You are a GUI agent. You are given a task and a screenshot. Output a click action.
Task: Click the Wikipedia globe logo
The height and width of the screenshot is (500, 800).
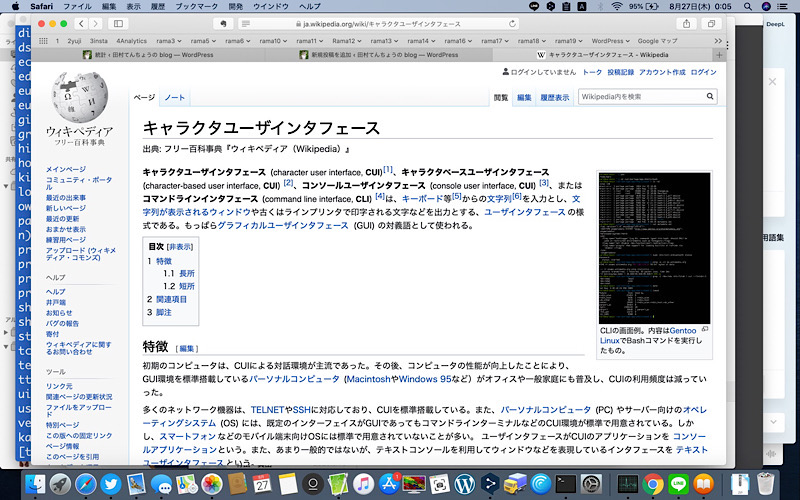coord(80,97)
